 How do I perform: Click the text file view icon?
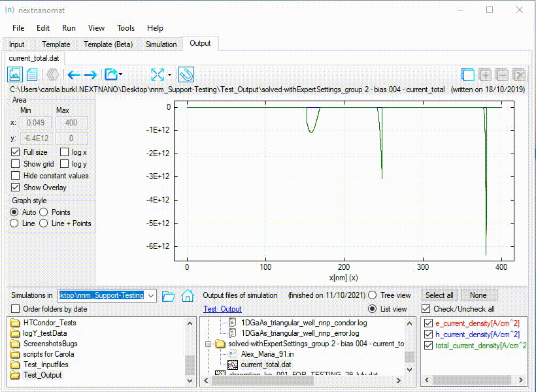(x=32, y=74)
